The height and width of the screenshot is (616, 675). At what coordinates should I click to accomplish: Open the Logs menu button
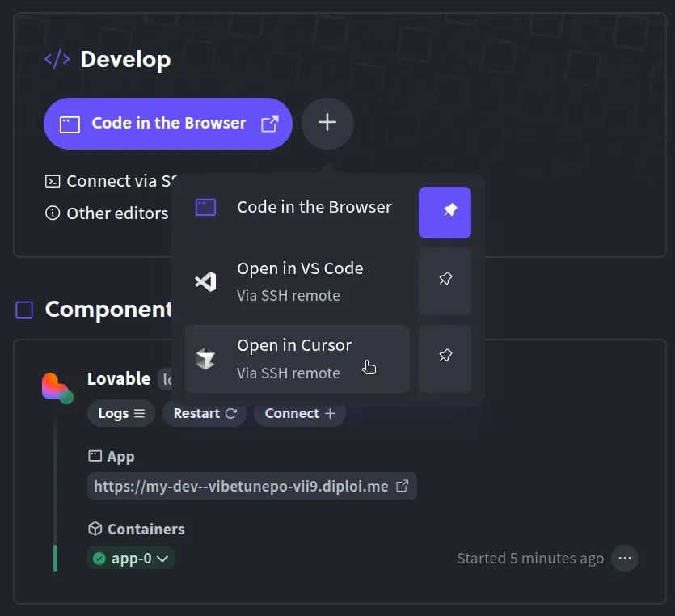coord(121,413)
